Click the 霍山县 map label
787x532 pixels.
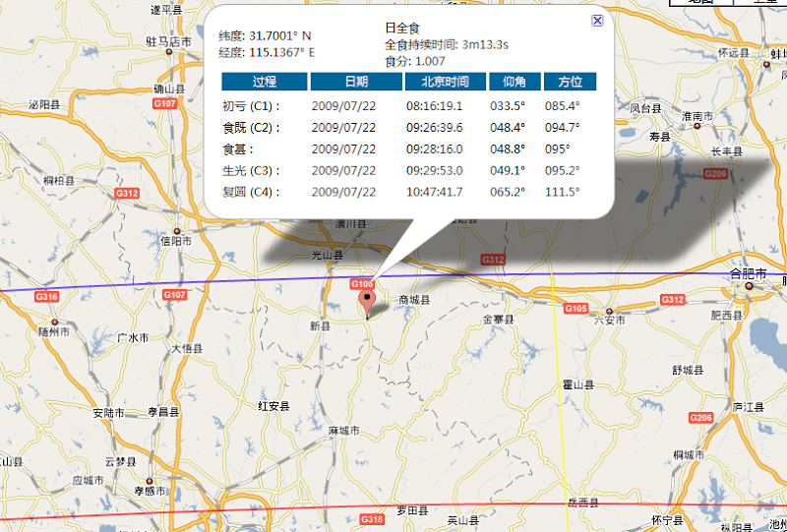click(x=578, y=385)
